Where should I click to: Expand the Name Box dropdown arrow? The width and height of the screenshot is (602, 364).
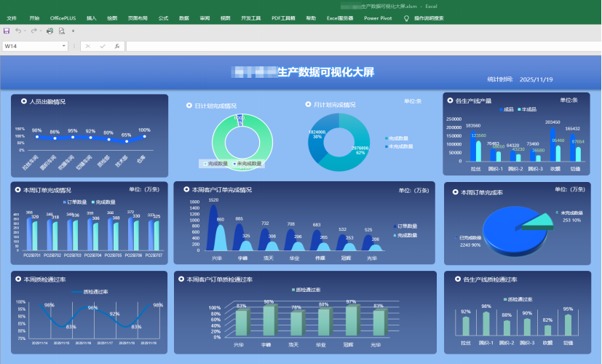click(x=64, y=46)
